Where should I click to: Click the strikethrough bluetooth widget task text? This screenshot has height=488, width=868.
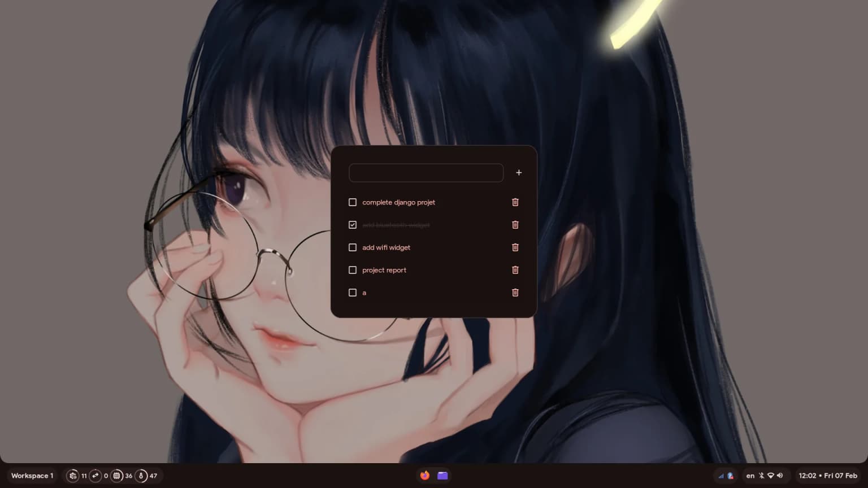pos(396,225)
